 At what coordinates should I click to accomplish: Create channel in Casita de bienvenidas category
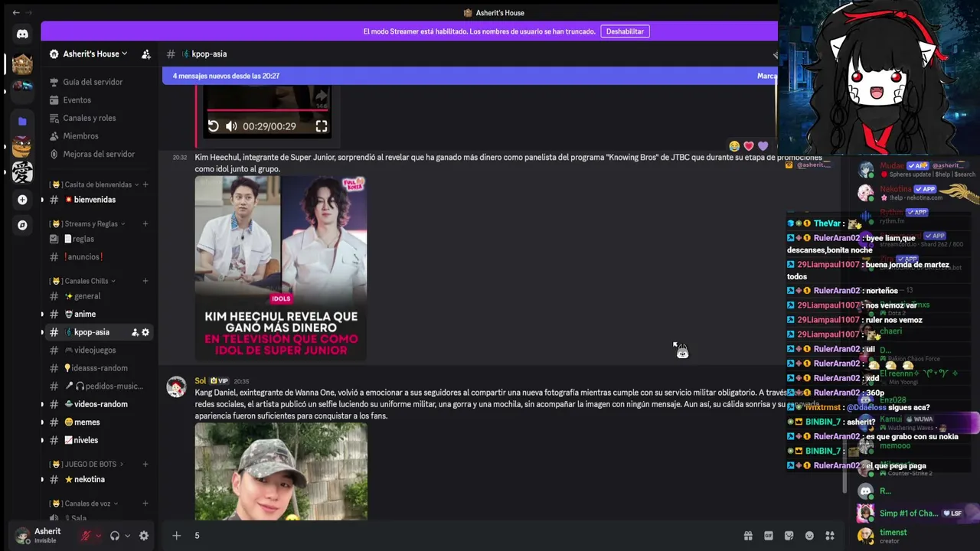pyautogui.click(x=145, y=184)
